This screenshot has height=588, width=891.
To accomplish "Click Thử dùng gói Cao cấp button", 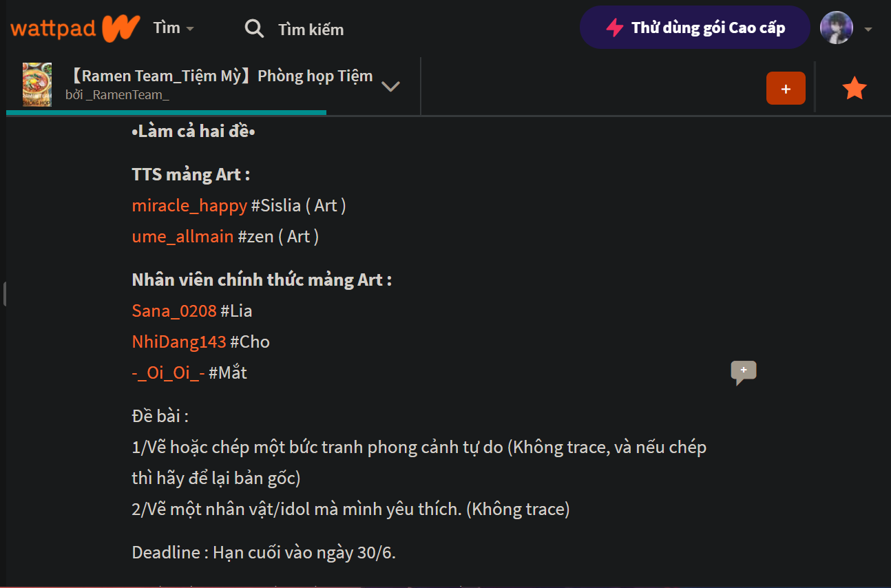I will 695,28.
